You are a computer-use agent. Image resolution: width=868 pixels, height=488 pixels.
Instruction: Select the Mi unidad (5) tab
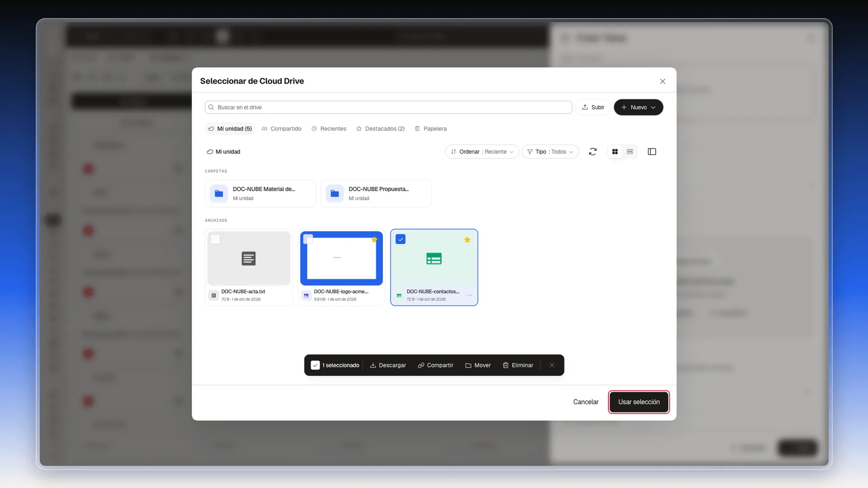pos(230,129)
